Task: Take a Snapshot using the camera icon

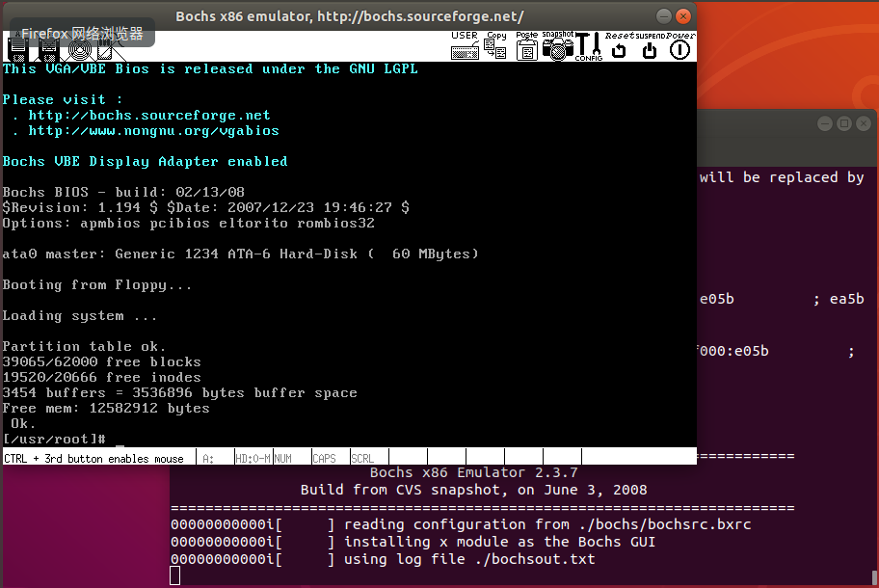Action: click(x=557, y=48)
